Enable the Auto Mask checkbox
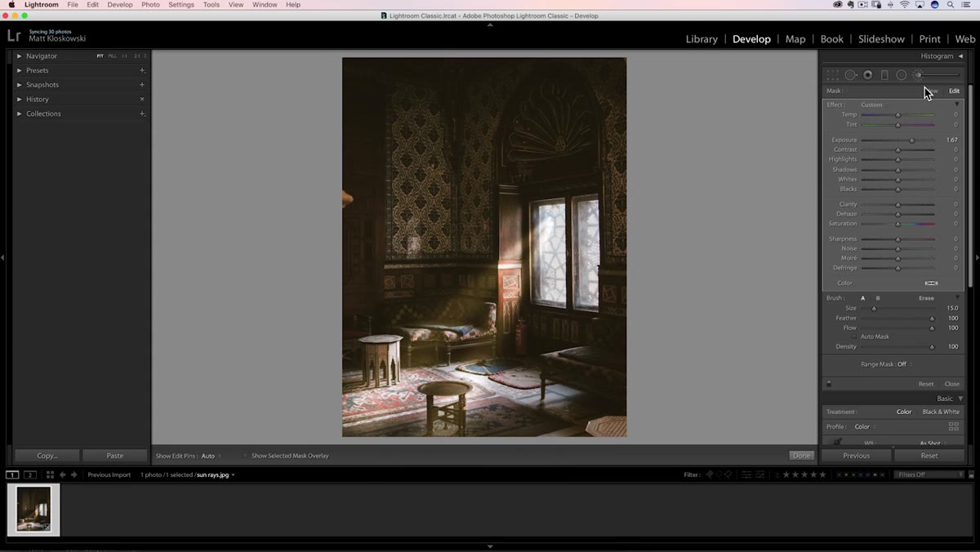 [x=854, y=336]
